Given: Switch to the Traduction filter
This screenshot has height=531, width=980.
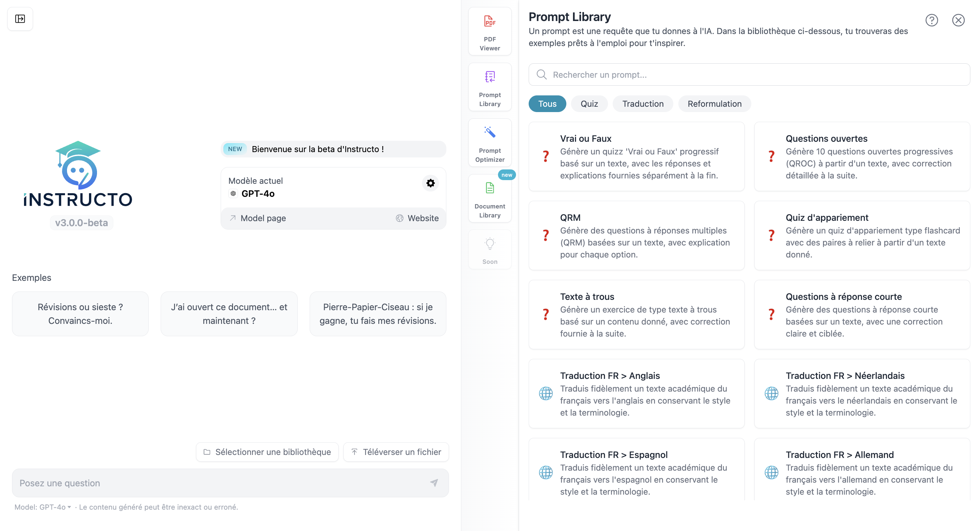Looking at the screenshot, I should pos(643,104).
